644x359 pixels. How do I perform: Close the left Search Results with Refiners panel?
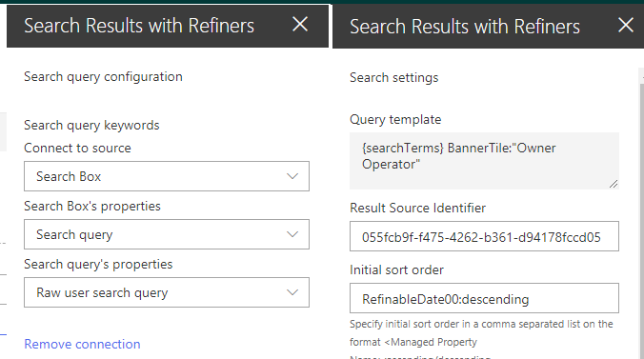click(300, 24)
